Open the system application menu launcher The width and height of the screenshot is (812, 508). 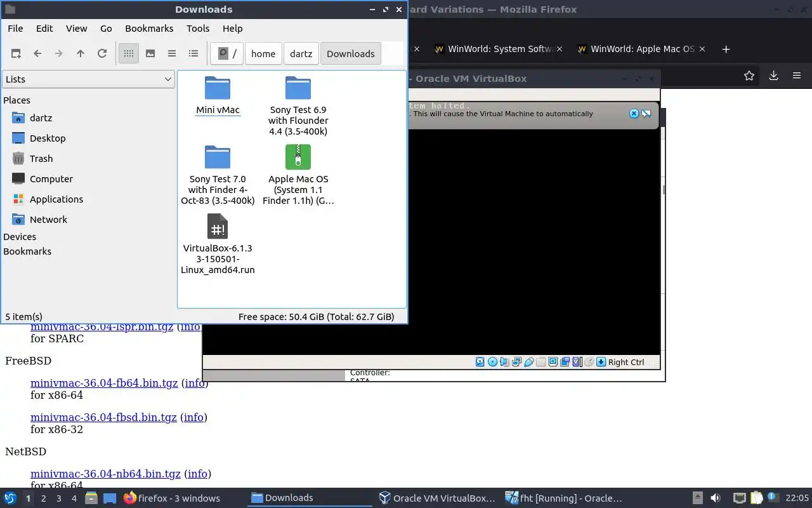pyautogui.click(x=10, y=498)
